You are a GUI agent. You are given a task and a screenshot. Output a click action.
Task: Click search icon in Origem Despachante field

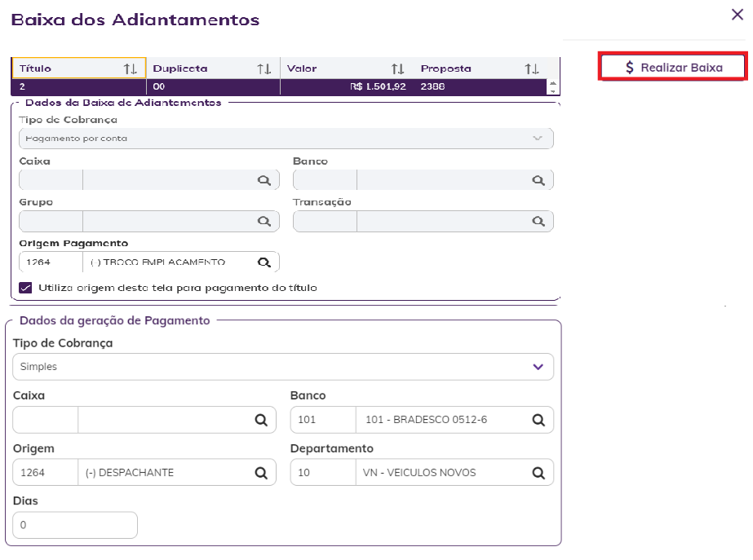point(261,473)
